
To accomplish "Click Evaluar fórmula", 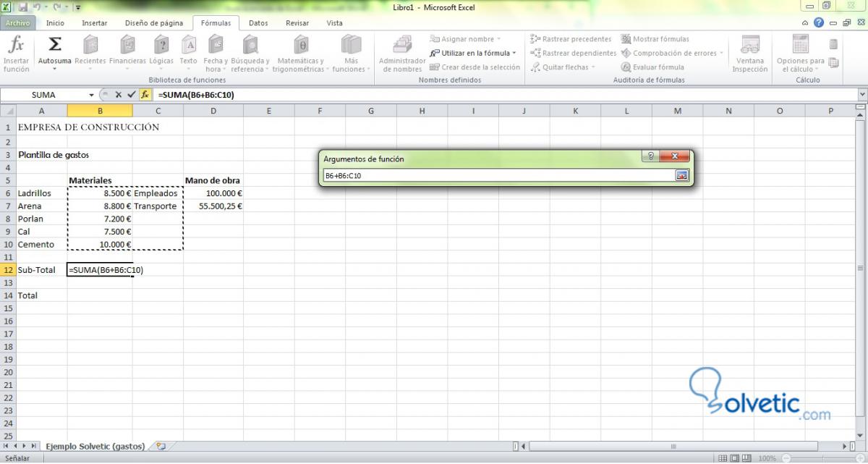I will pos(652,67).
